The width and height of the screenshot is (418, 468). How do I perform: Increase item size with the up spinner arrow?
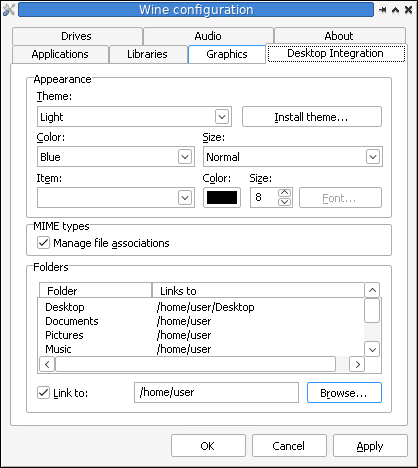(x=284, y=193)
